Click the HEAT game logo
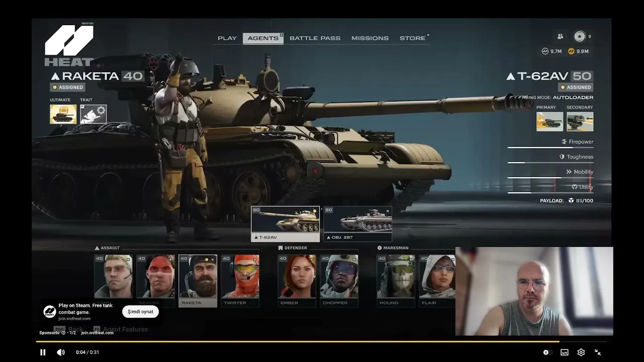Image resolution: width=644 pixels, height=362 pixels. pos(69,45)
